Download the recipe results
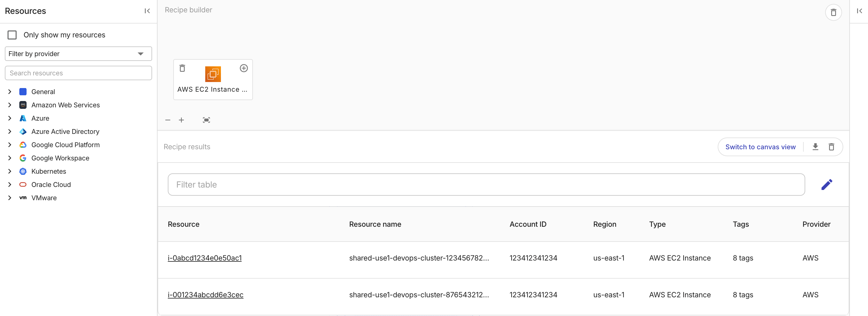Viewport: 868px width, 316px height. tap(815, 147)
